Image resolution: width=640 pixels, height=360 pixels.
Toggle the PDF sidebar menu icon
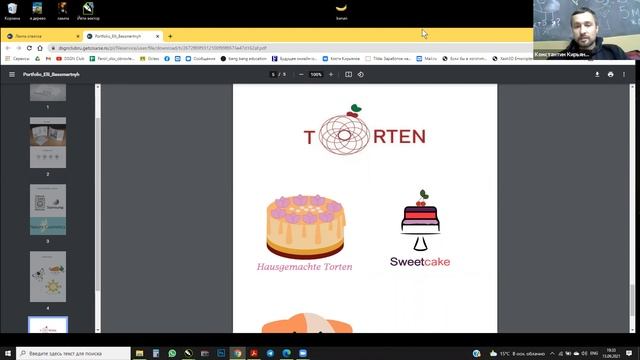point(12,75)
